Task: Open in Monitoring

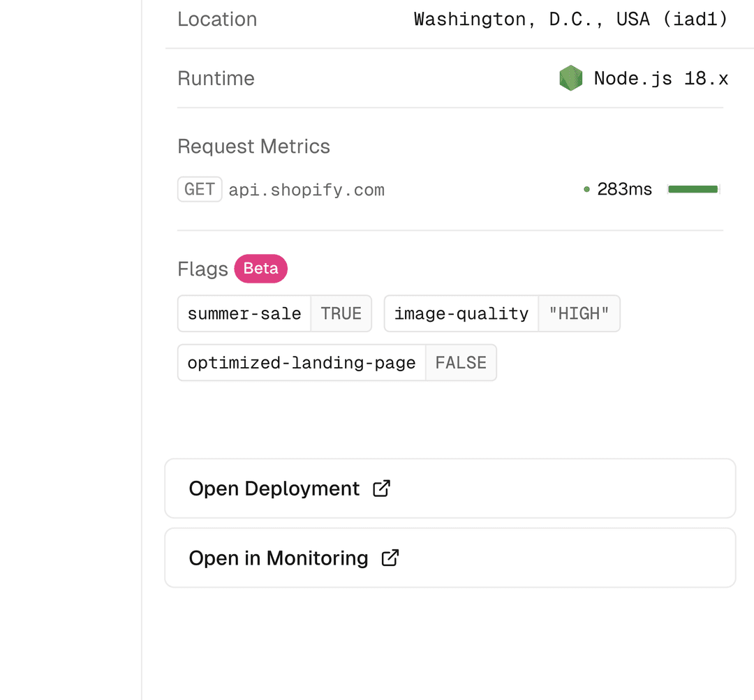Action: pyautogui.click(x=450, y=558)
